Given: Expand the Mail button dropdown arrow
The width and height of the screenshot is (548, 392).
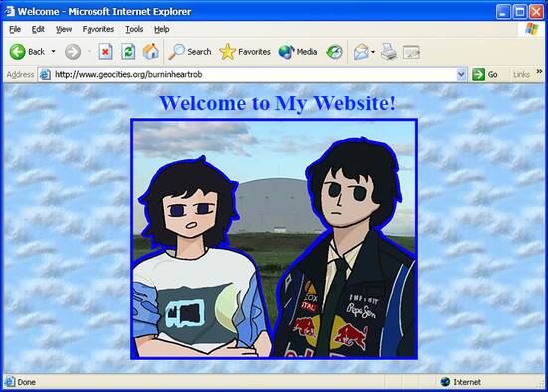Looking at the screenshot, I should (x=373, y=52).
